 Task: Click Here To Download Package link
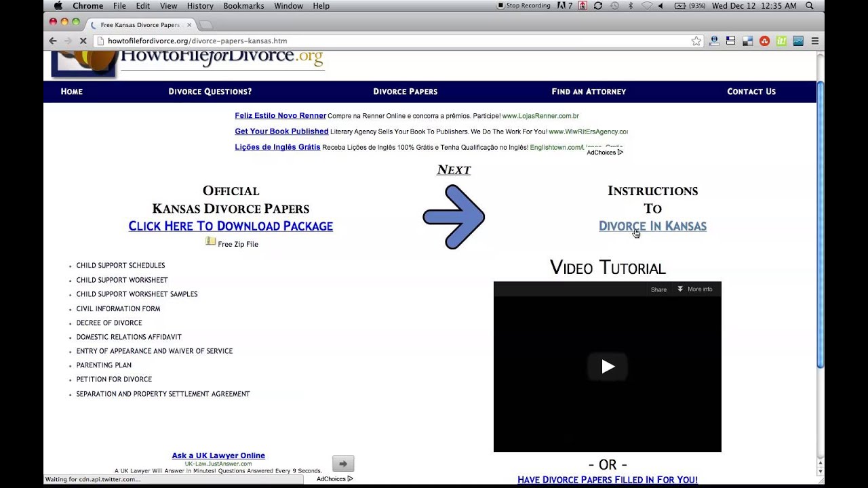tap(231, 226)
